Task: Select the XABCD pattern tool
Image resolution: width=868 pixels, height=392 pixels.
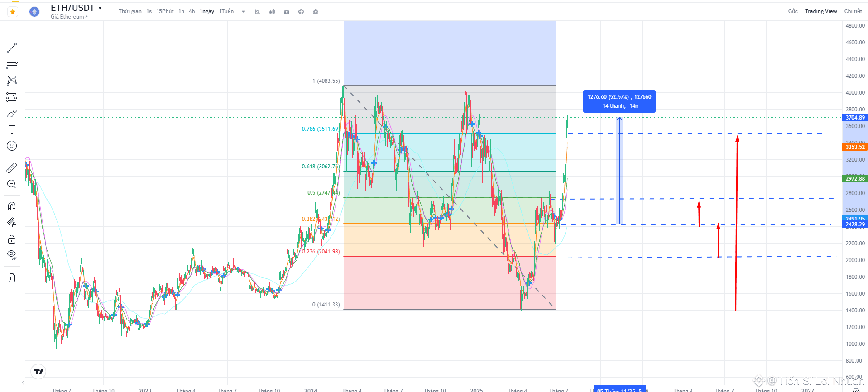Action: pos(12,80)
